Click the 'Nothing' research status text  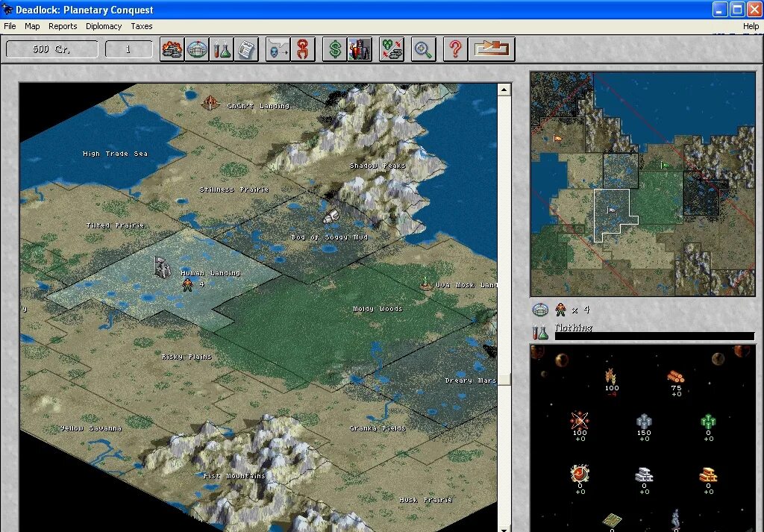pos(574,328)
